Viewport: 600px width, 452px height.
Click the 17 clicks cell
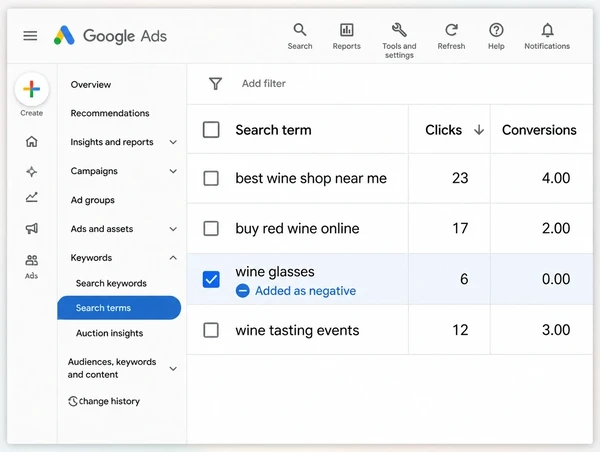click(x=460, y=228)
